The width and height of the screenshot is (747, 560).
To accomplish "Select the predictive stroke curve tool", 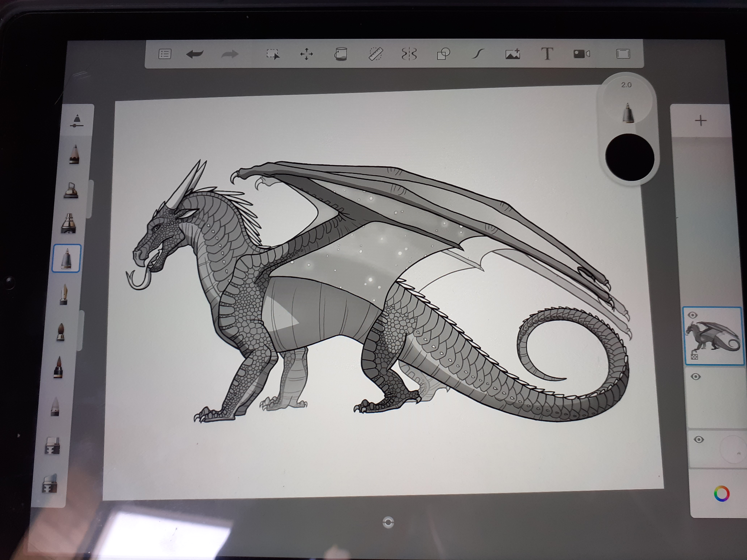I will pyautogui.click(x=478, y=54).
